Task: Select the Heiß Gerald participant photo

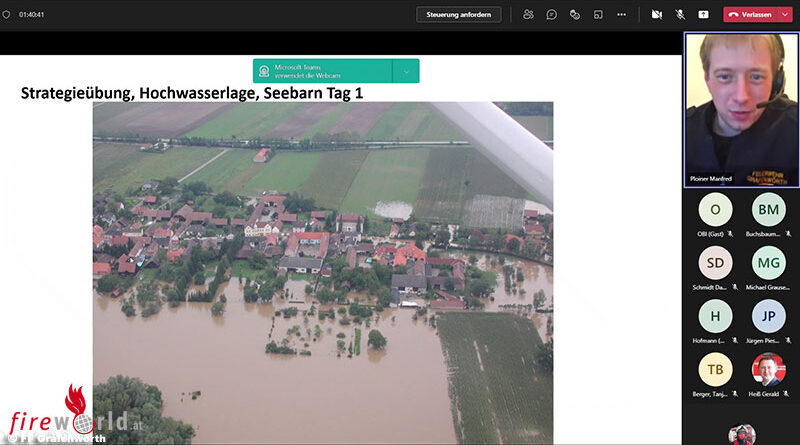Action: pos(768,369)
